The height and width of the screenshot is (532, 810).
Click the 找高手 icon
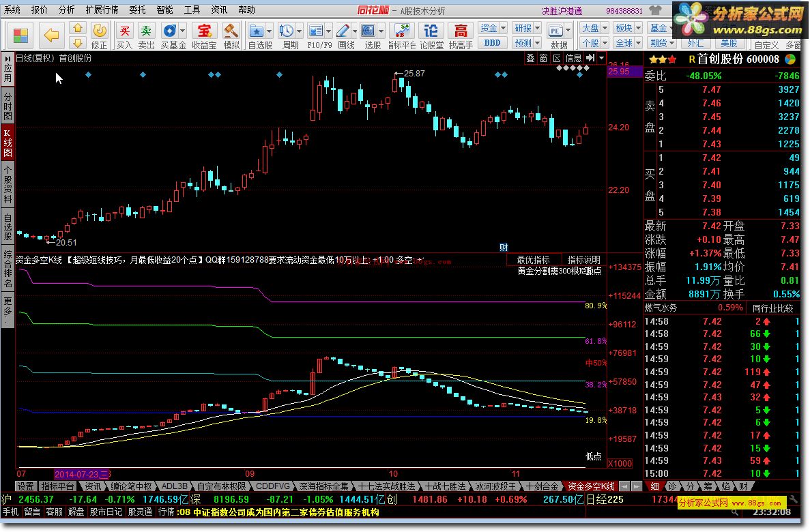tap(461, 31)
